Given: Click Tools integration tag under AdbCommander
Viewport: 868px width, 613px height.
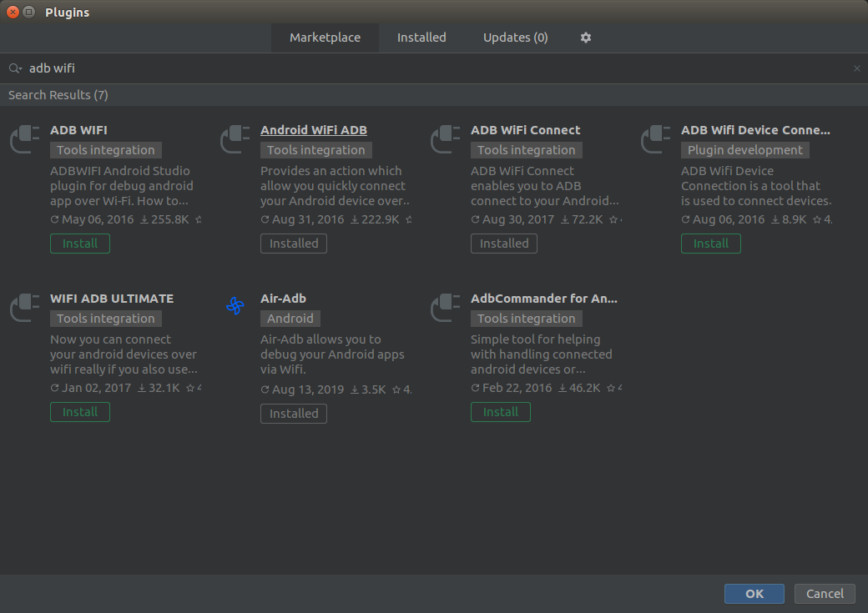Looking at the screenshot, I should point(527,319).
